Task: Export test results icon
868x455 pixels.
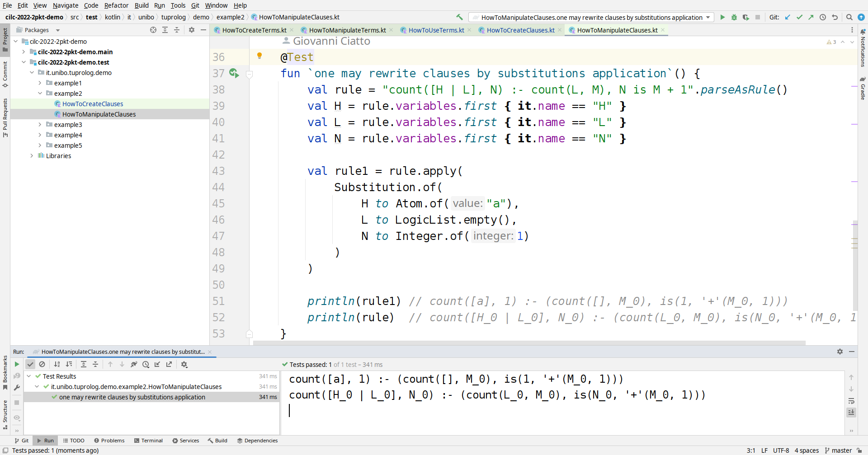Action: click(169, 364)
